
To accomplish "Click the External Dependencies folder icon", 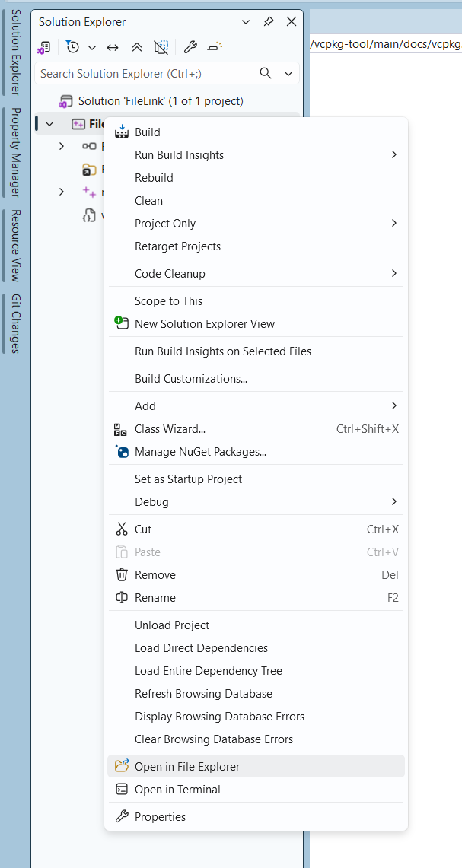I will click(x=89, y=170).
